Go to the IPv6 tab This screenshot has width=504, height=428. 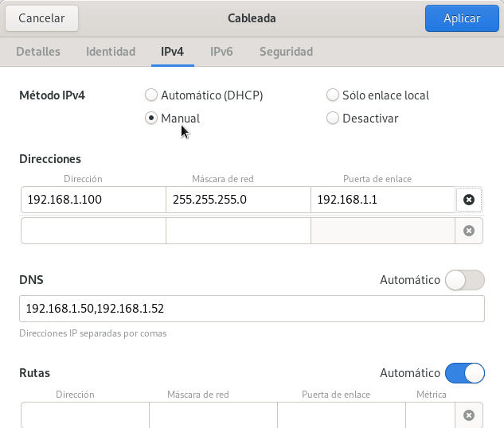click(221, 52)
